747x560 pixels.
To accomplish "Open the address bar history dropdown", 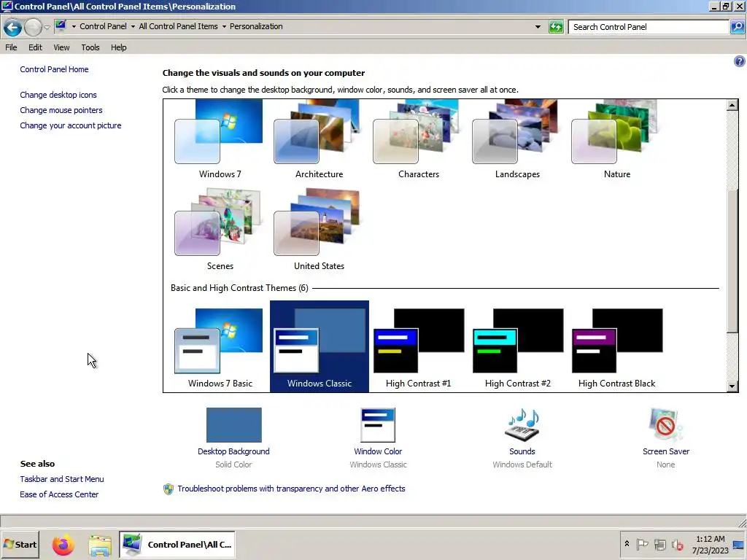I will pyautogui.click(x=538, y=27).
